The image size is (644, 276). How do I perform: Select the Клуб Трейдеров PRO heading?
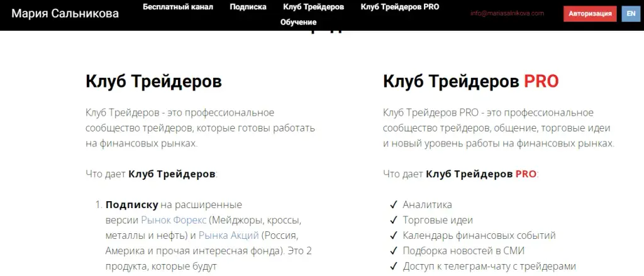(470, 81)
